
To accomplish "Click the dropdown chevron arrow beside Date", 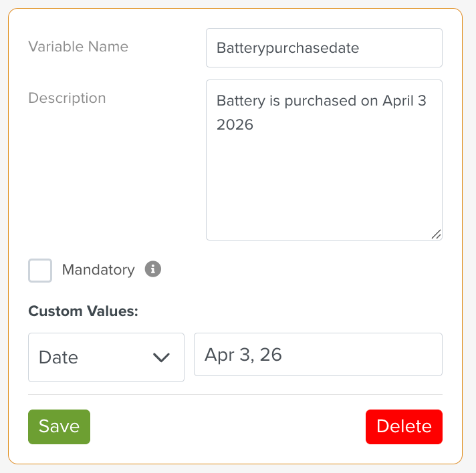I will (x=161, y=357).
